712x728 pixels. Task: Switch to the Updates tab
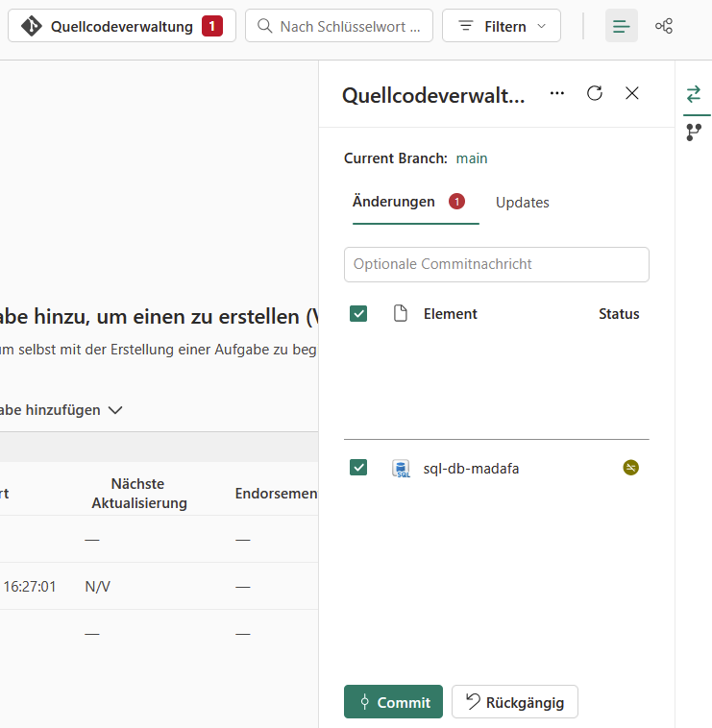[523, 203]
